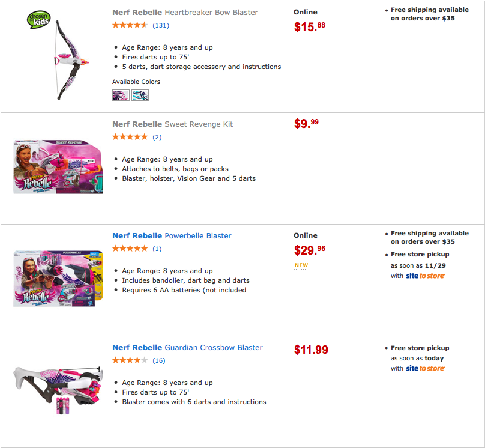Screen dimensions: 485x448
Task: Open Nerf Rebelle Powerbelle Blaster title link
Action: [172, 236]
